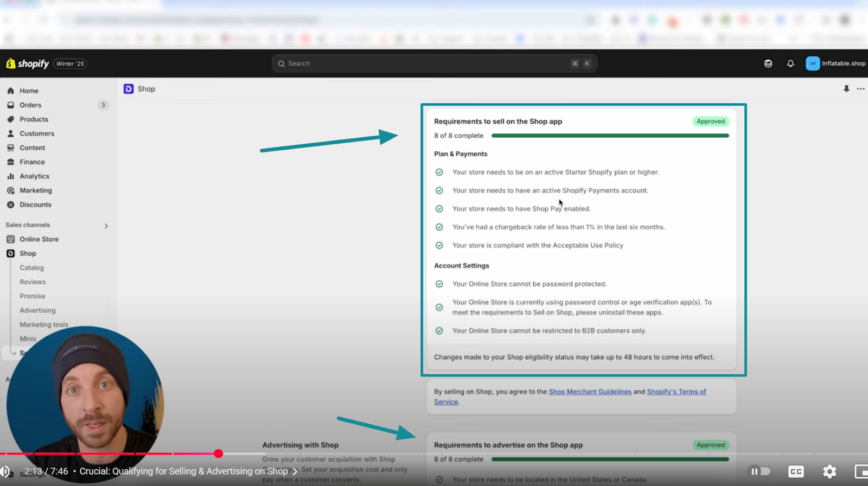Open the Orders menu item

(x=30, y=105)
